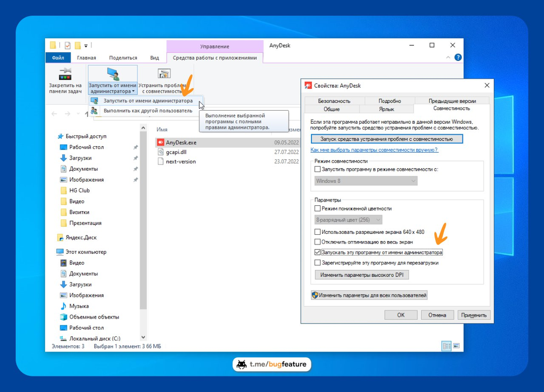Open Windows 8 compatibility dropdown

[x=366, y=181]
